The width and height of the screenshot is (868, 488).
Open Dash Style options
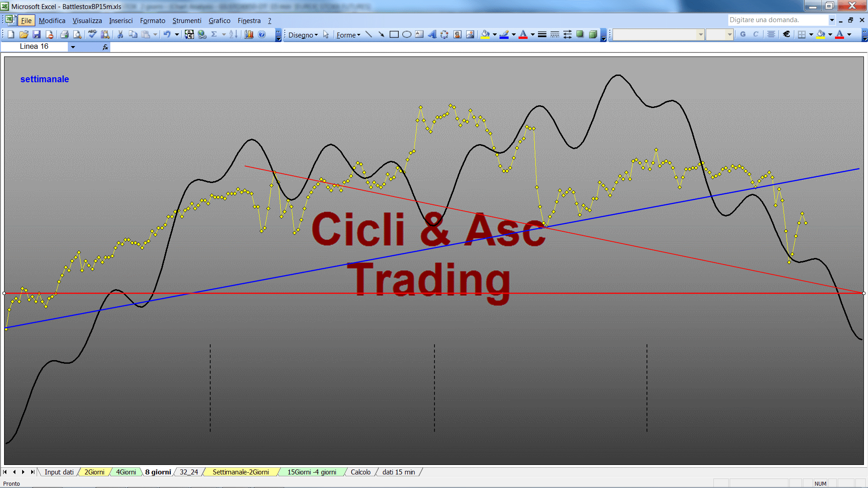(x=555, y=34)
